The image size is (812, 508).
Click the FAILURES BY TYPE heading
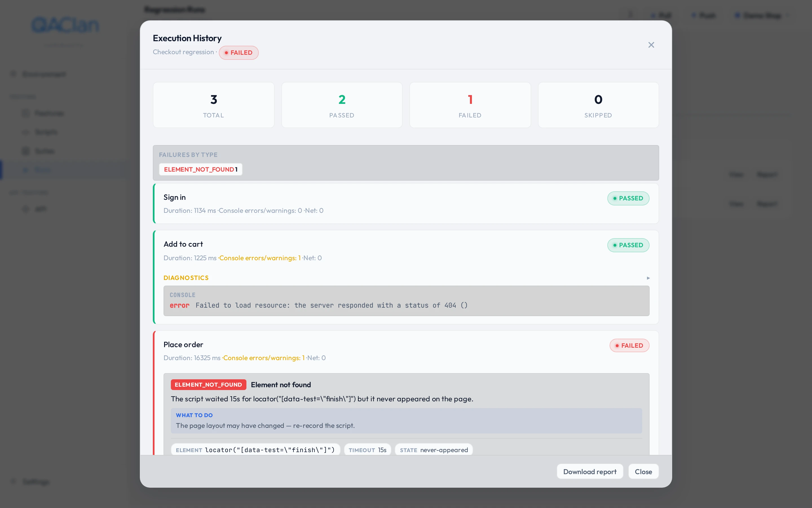pos(188,155)
